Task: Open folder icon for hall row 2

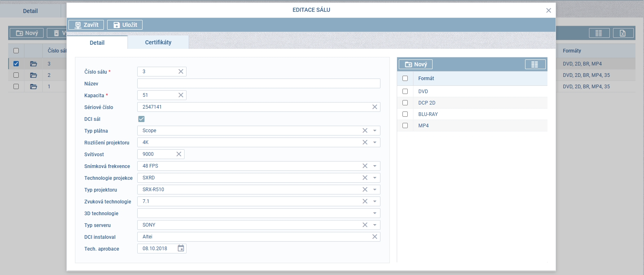Action: point(33,75)
